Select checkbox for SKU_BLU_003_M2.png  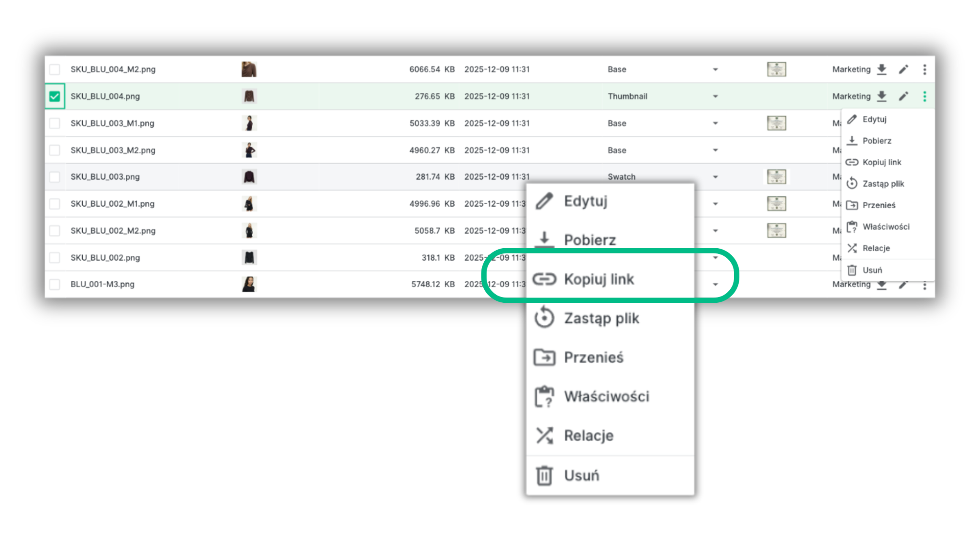(55, 150)
